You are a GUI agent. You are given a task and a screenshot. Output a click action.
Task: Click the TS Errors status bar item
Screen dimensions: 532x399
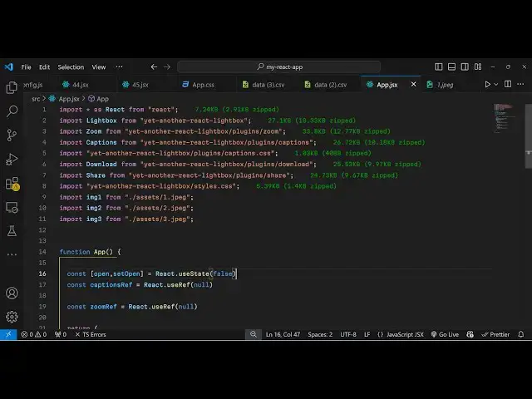[91, 334]
